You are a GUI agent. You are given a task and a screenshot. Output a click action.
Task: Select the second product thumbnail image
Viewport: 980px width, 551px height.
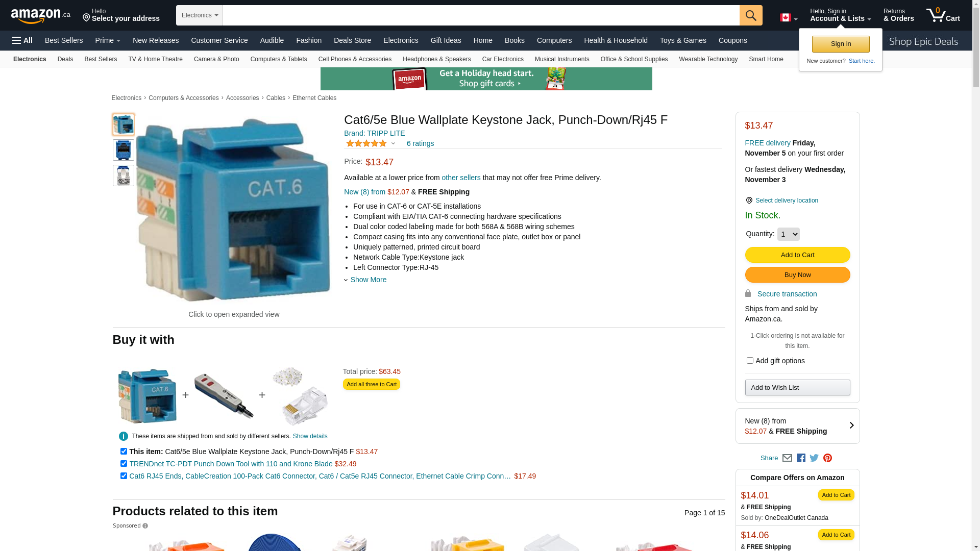(x=124, y=150)
